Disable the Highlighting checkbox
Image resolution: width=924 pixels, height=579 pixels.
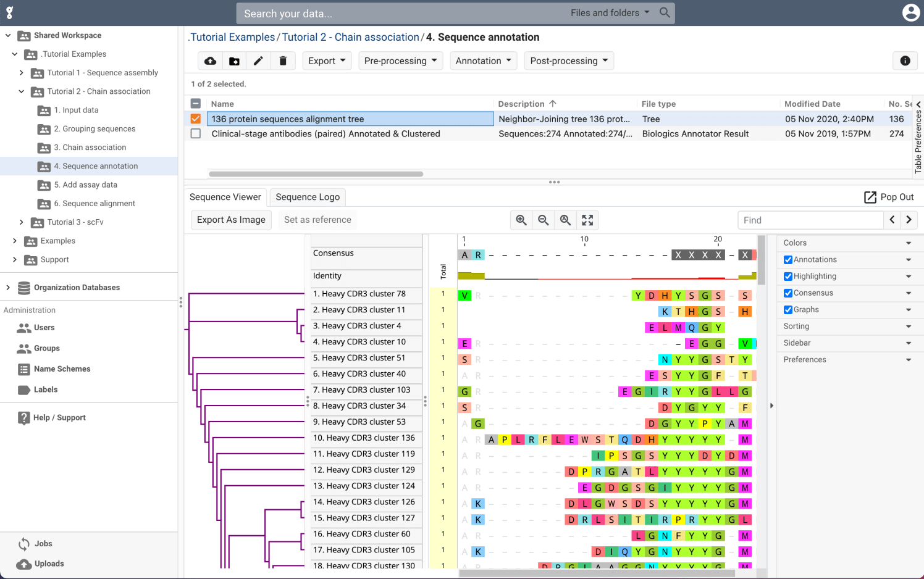(788, 277)
